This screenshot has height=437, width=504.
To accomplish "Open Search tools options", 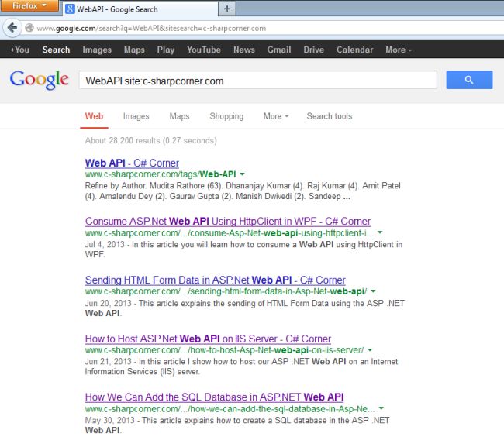I will [x=330, y=116].
